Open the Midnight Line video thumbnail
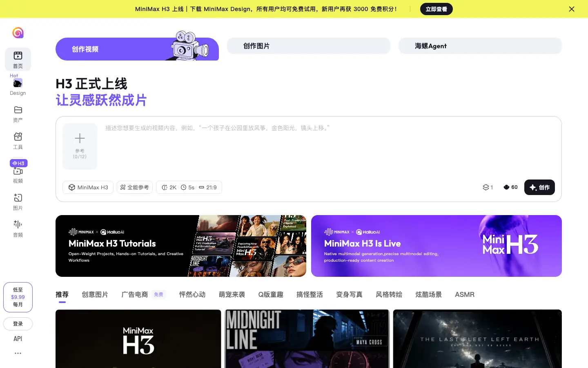 click(x=307, y=339)
